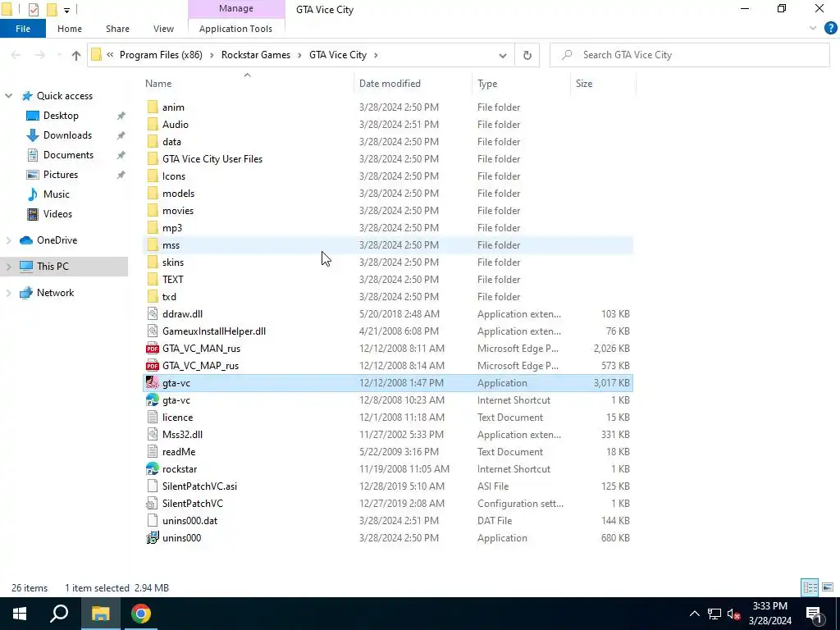The width and height of the screenshot is (840, 630).
Task: Expand the This PC tree node
Action: point(8,267)
